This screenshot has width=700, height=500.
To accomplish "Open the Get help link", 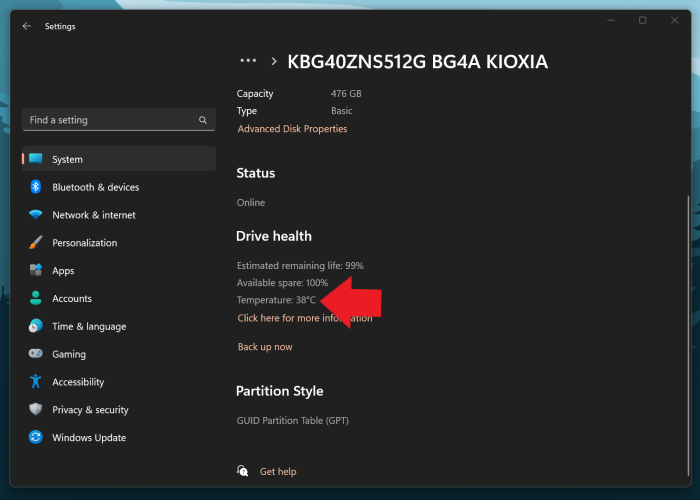I will (x=278, y=471).
